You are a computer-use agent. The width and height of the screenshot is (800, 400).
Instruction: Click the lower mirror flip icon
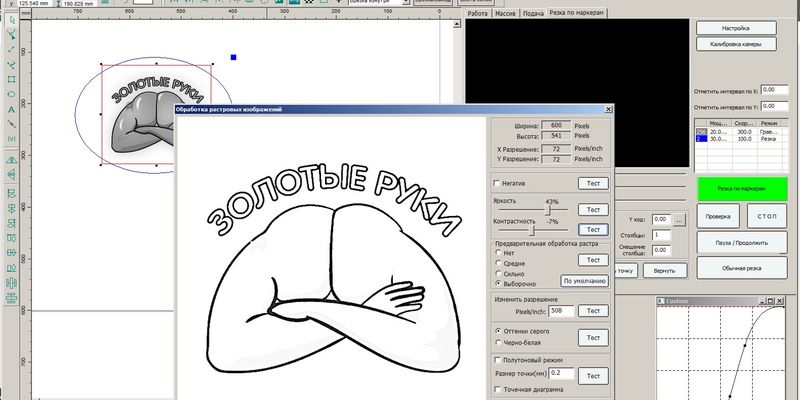[11, 174]
